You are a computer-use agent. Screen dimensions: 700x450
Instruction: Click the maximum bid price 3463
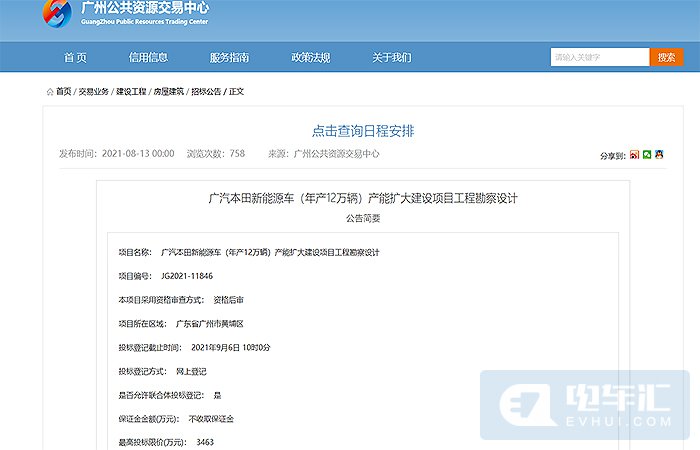pos(205,442)
